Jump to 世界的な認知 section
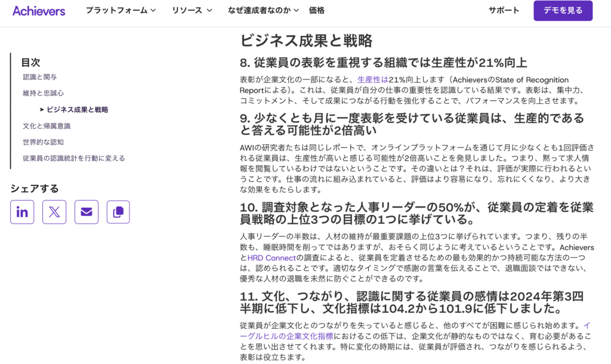 coord(43,142)
